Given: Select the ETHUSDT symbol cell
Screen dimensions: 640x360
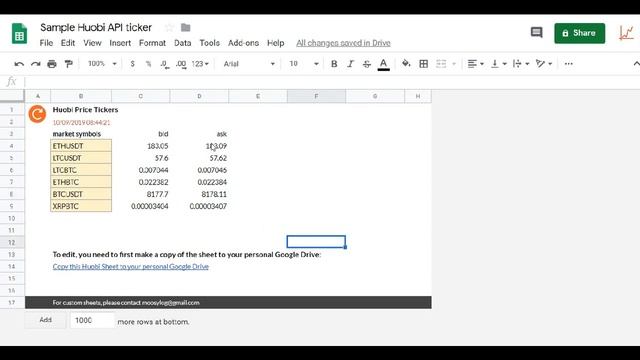Looking at the screenshot, I should [x=81, y=146].
